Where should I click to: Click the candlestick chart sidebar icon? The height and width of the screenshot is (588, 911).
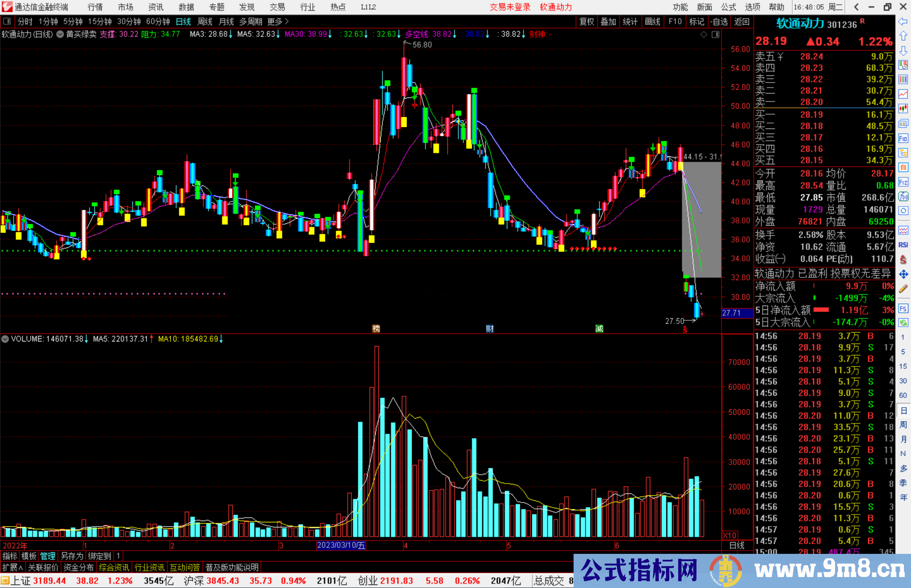[x=903, y=109]
